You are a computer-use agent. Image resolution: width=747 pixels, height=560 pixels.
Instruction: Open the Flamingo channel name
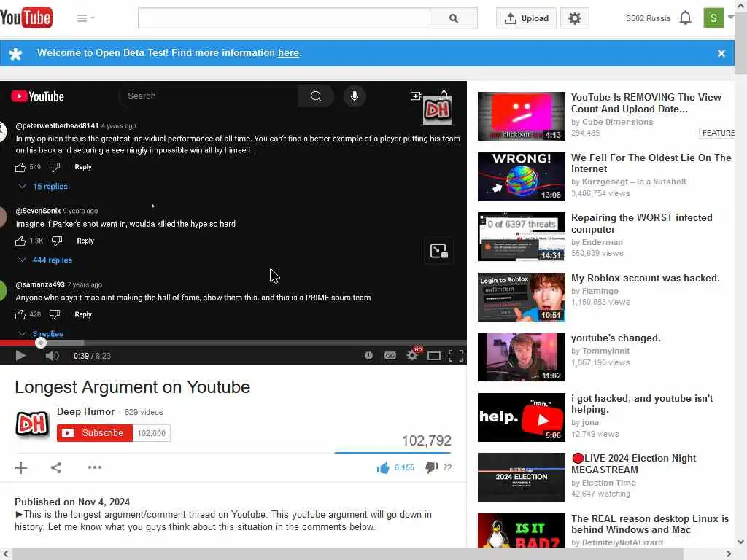click(600, 291)
